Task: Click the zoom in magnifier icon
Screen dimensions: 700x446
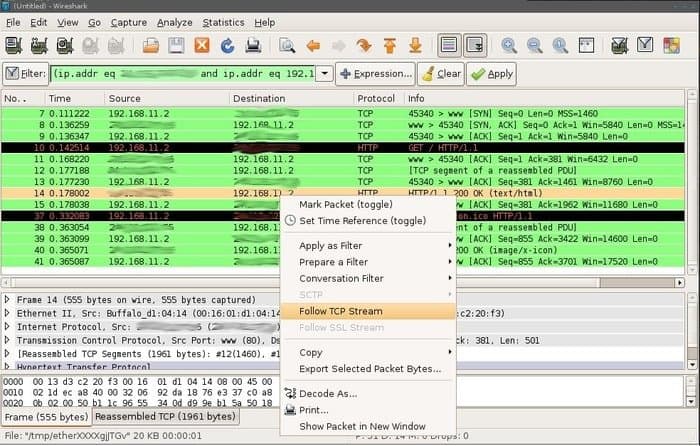Action: [509, 45]
